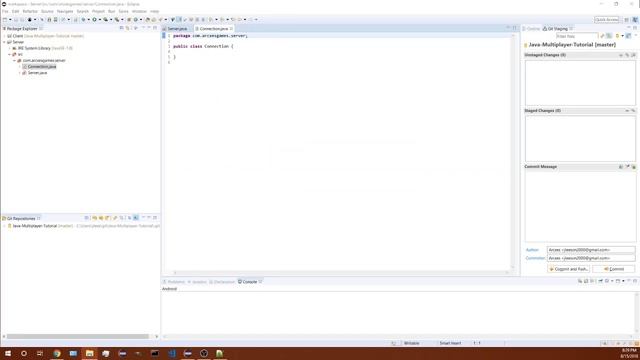Open the Run button dropdown arrow

tap(100, 20)
